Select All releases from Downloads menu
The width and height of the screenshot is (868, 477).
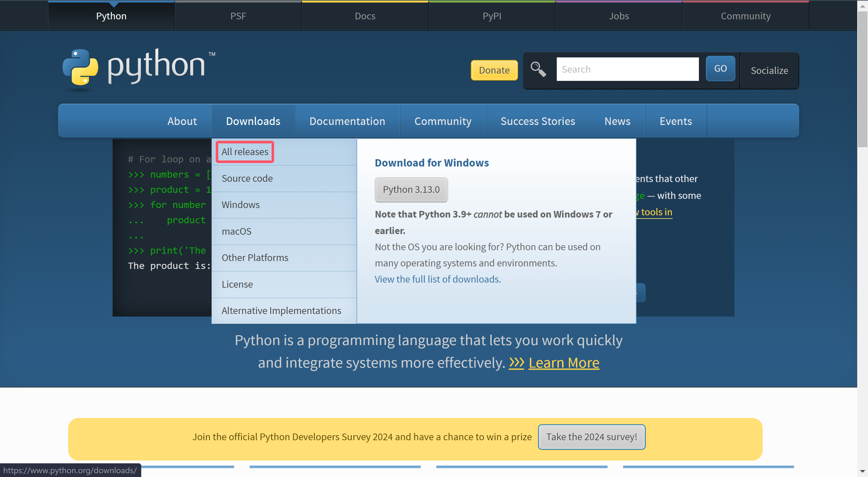tap(245, 152)
